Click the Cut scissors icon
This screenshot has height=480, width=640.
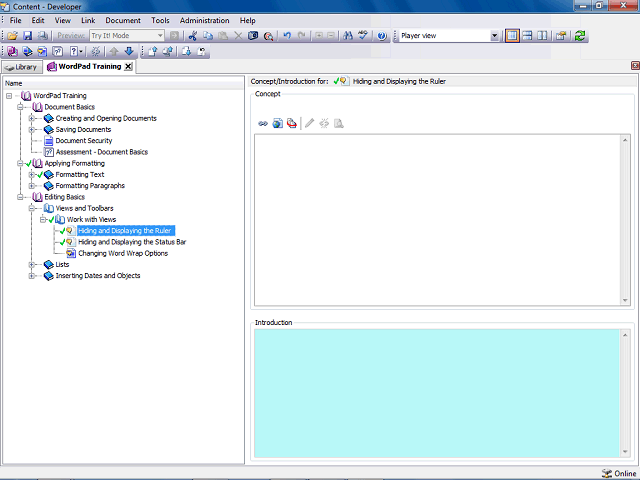click(x=193, y=36)
